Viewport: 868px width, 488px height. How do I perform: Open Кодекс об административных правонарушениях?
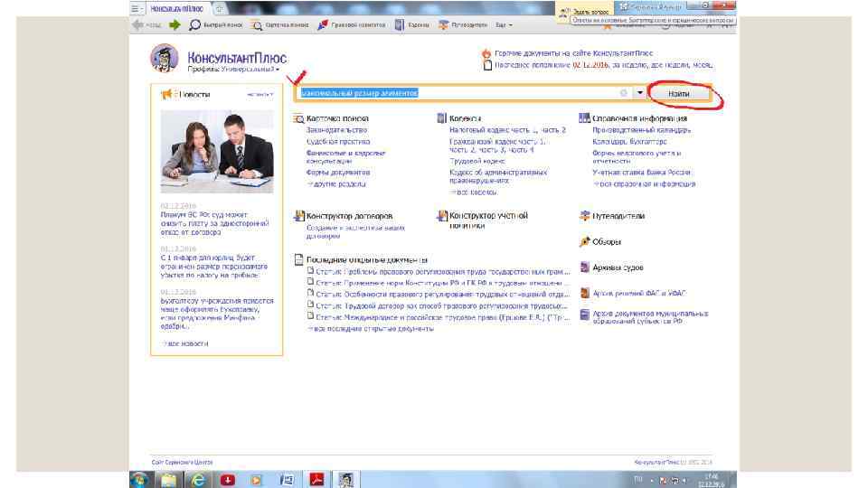point(498,176)
